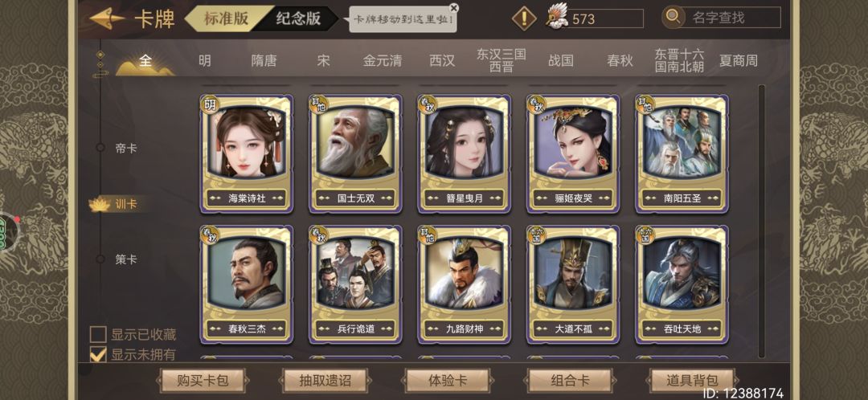Viewport: 868px width, 400px height.
Task: Uncheck the 显示未拥有 checkbox
Action: (x=98, y=354)
